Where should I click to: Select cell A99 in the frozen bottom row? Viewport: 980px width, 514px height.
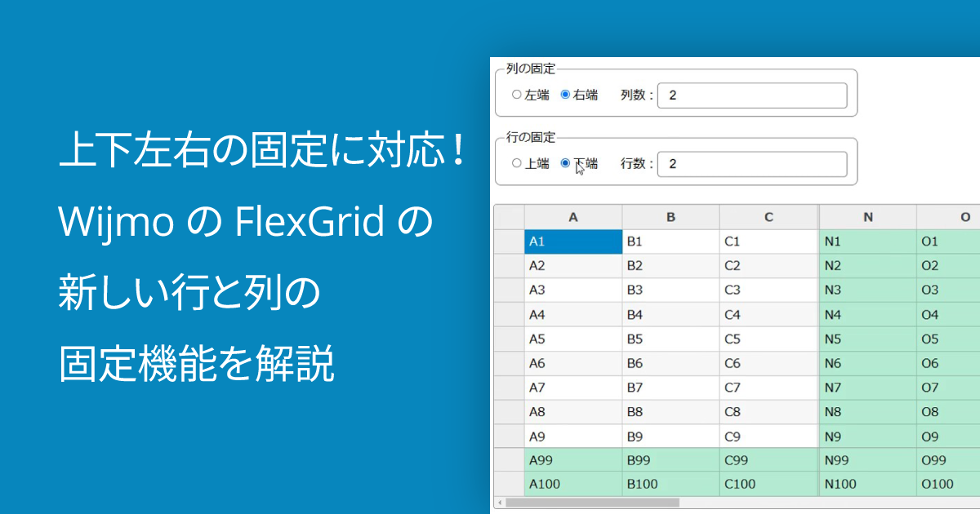click(572, 459)
